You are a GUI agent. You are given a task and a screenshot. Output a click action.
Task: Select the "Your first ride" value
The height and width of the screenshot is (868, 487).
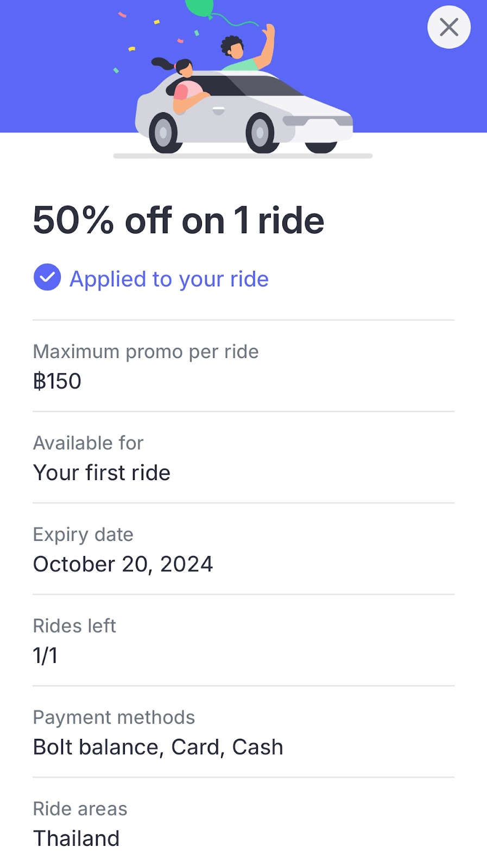pyautogui.click(x=102, y=473)
